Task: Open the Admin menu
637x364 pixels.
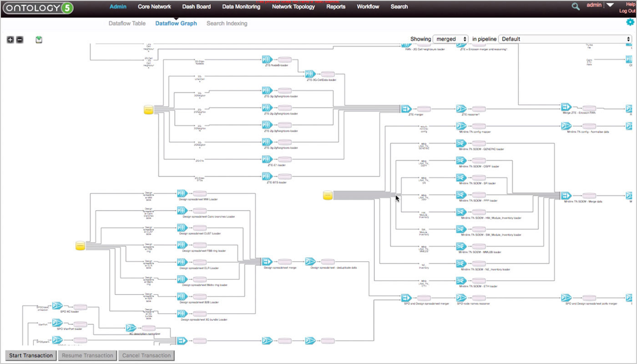Action: pos(118,7)
